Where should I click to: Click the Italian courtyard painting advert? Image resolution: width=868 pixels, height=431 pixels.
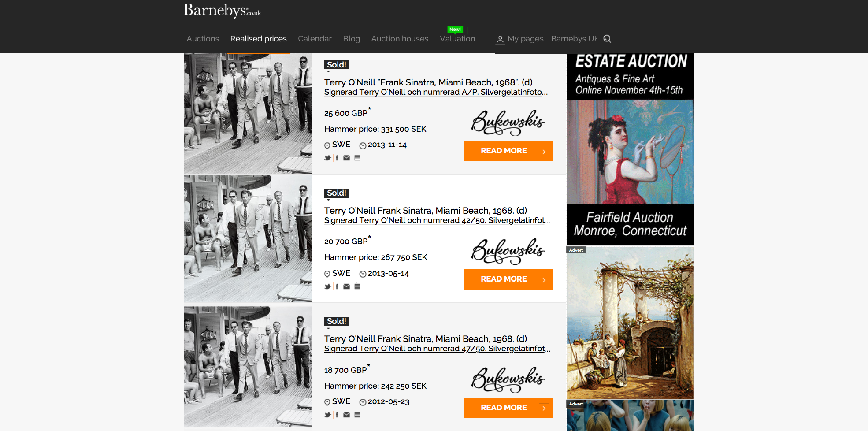click(630, 323)
